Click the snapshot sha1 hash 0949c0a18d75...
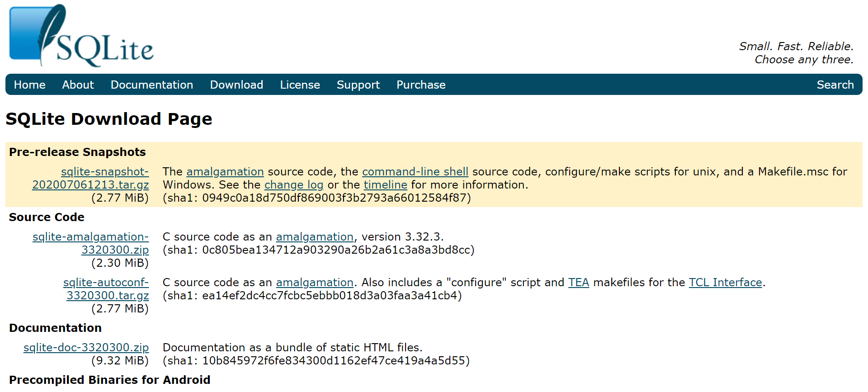868x392 pixels. [334, 198]
